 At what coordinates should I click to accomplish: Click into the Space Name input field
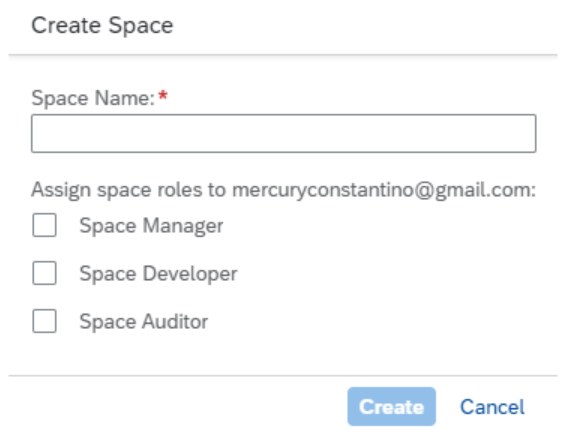(284, 133)
